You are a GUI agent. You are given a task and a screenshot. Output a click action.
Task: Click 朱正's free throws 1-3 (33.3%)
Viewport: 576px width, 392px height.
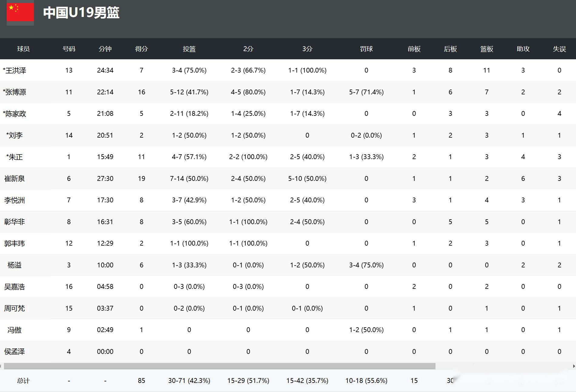(366, 157)
